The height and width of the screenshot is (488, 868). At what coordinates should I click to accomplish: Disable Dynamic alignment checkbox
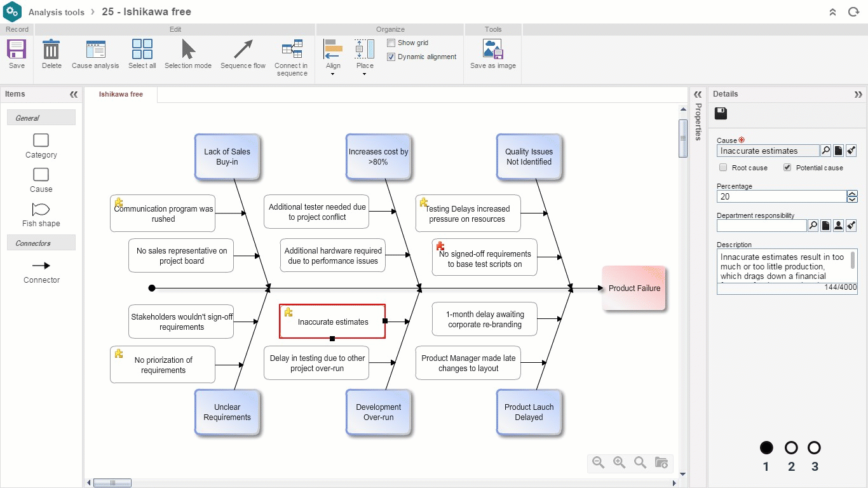pyautogui.click(x=391, y=57)
